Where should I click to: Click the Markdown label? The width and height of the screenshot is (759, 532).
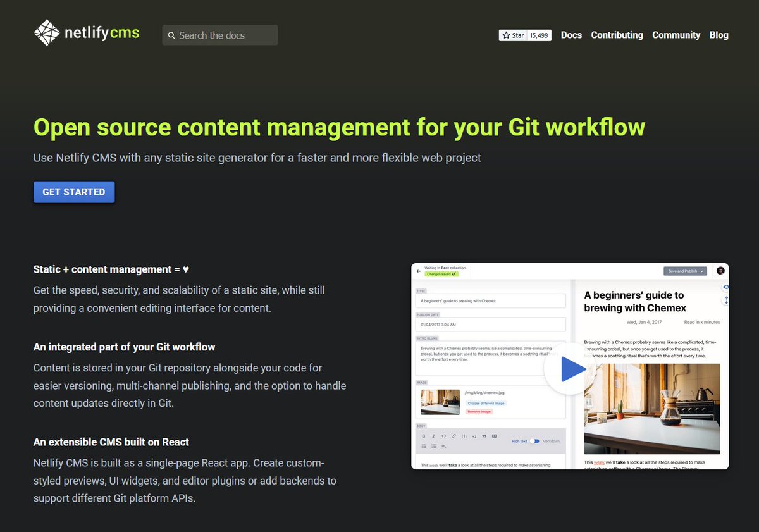coord(552,441)
